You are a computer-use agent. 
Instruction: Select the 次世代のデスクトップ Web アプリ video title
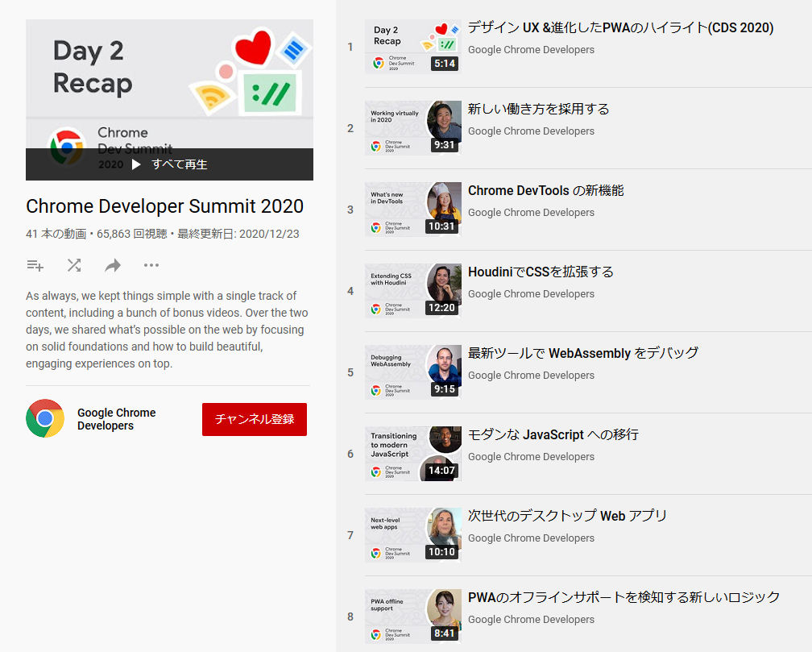567,516
